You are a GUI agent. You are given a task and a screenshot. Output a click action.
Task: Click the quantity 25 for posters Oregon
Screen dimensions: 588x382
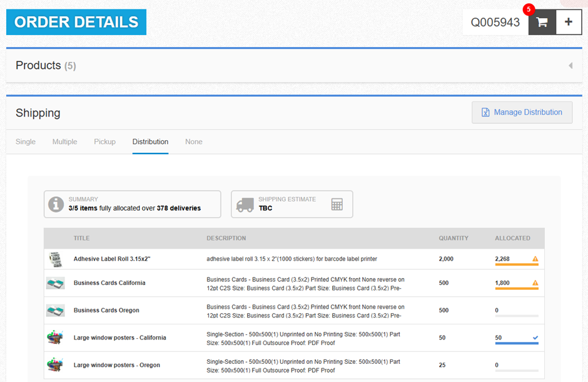point(442,365)
